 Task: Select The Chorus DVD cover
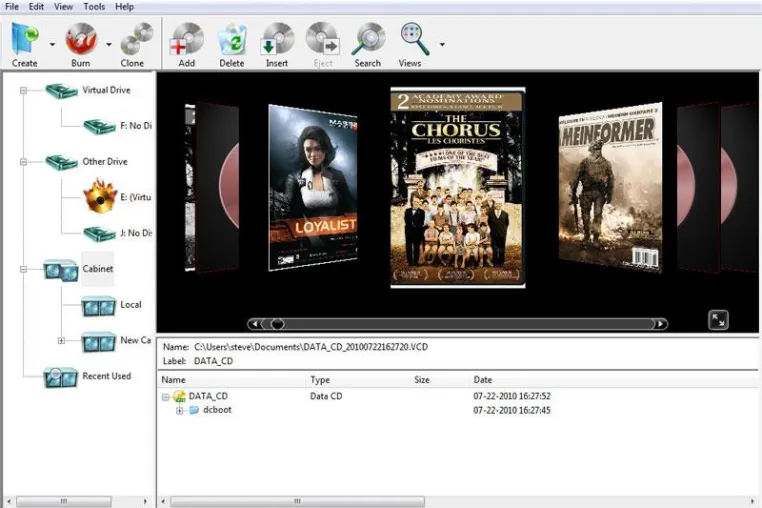coord(458,188)
